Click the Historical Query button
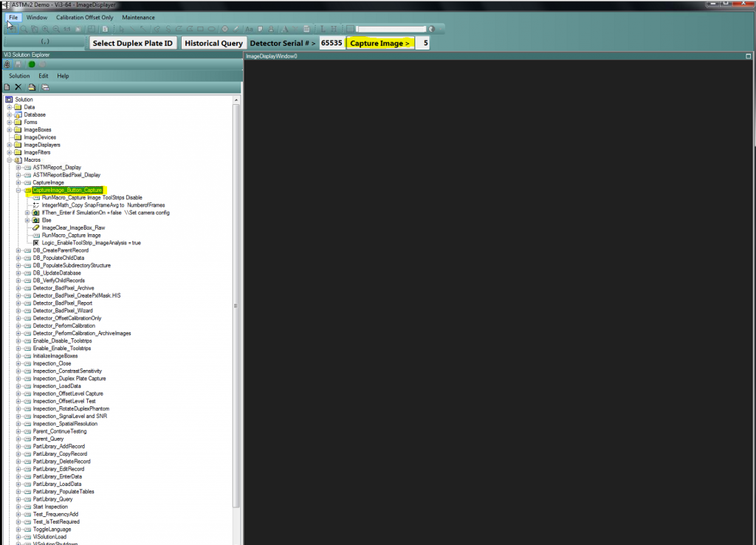Screen dimensions: 756x545 tap(213, 44)
